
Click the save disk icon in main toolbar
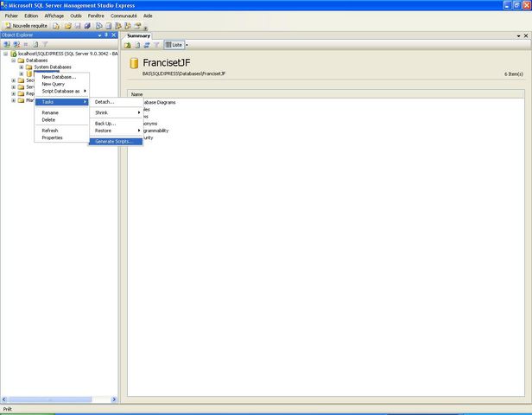coord(77,26)
